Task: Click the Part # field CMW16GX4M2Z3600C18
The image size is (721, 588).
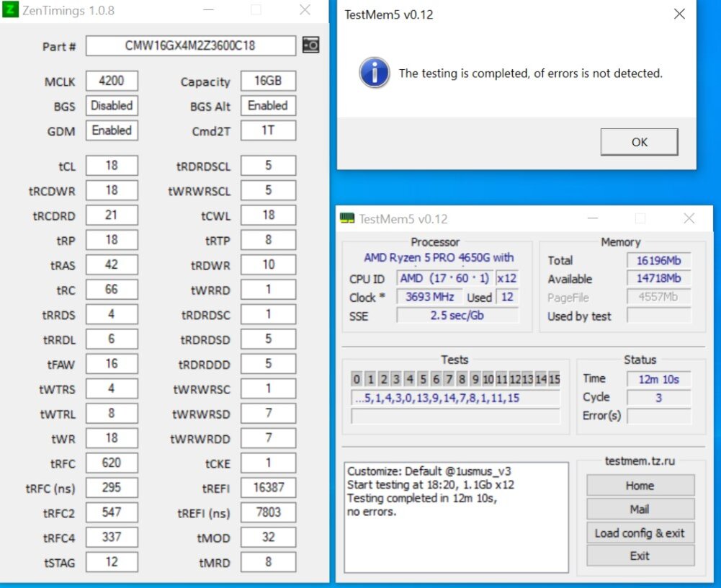Action: coord(190,45)
